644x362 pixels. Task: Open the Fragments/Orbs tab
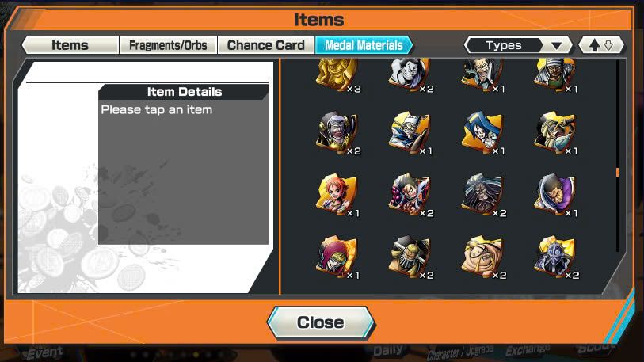tap(168, 45)
